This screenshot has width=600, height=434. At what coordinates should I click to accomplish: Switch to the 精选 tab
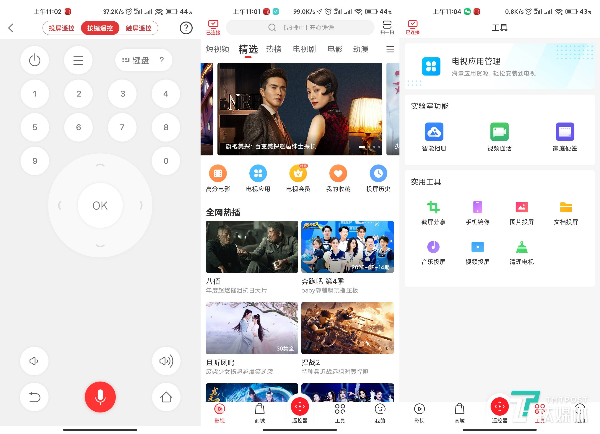click(248, 49)
